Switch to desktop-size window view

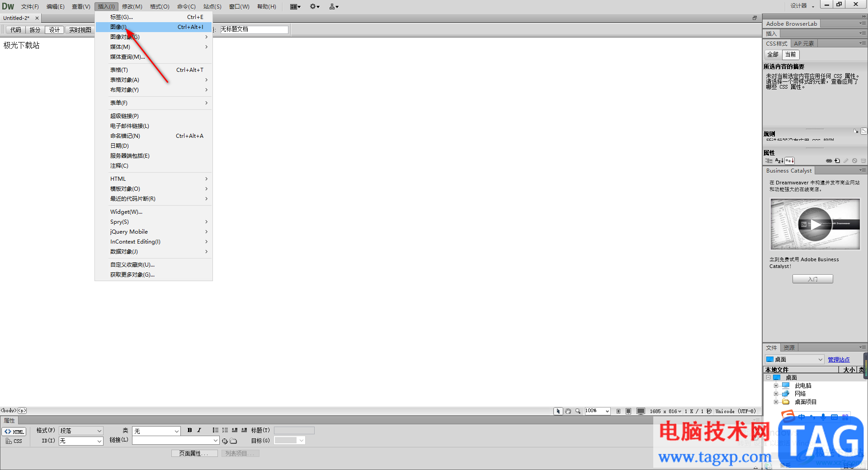641,411
